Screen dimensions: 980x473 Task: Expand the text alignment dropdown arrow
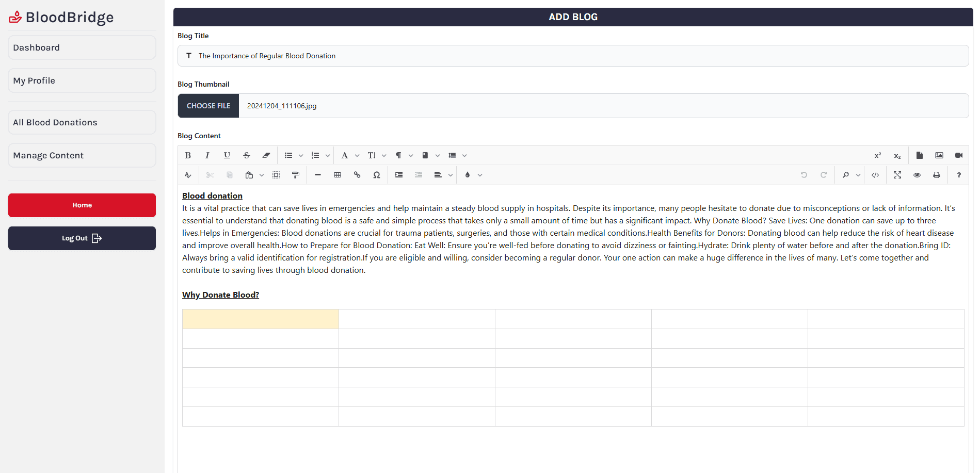451,175
